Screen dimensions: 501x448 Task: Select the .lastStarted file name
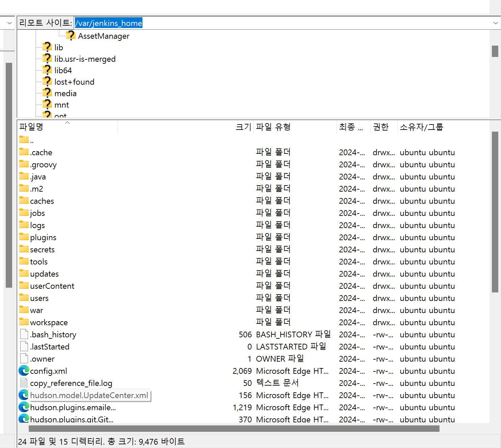50,347
